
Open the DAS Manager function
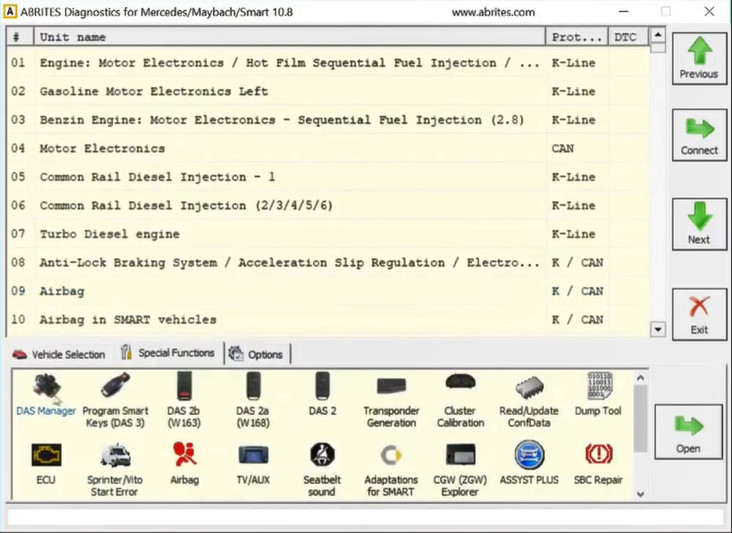[x=46, y=395]
